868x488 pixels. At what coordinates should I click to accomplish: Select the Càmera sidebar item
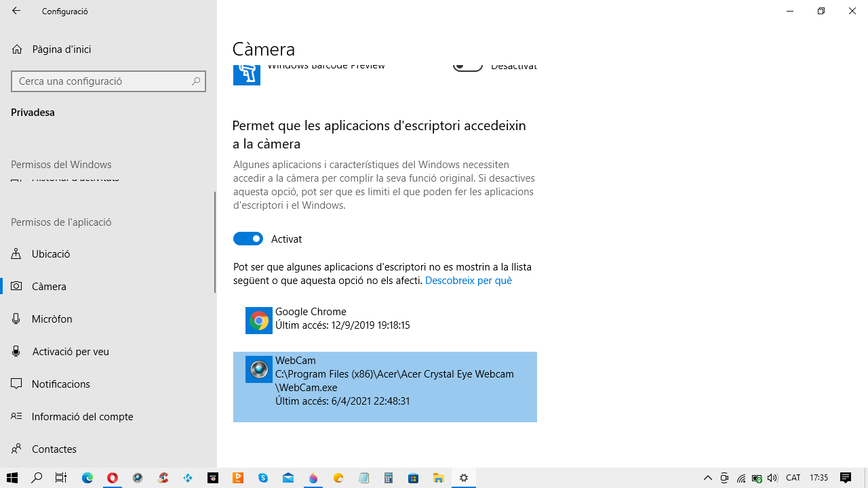point(108,286)
